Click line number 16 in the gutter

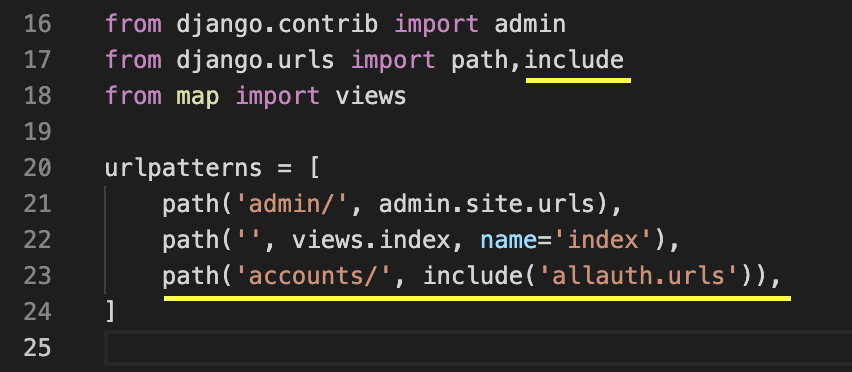pyautogui.click(x=37, y=24)
